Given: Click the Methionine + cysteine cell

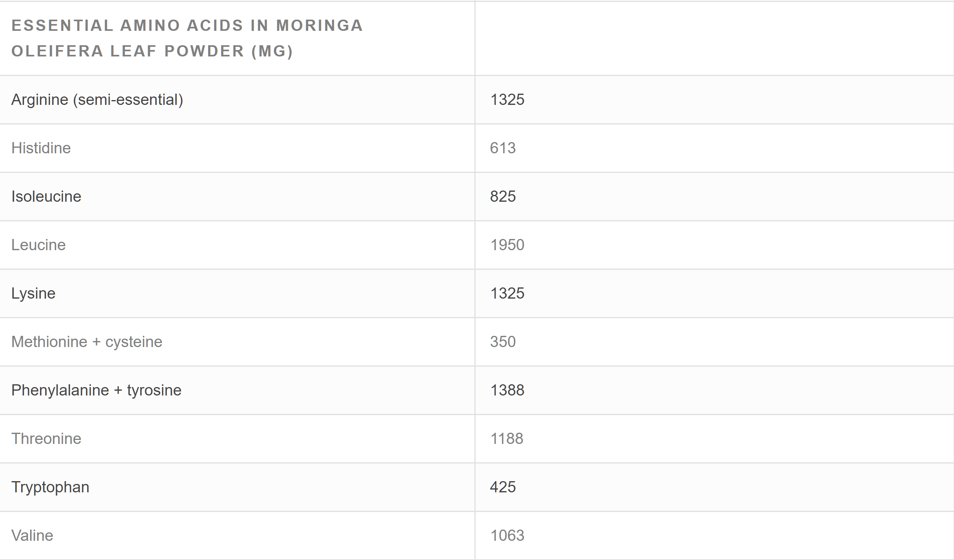Looking at the screenshot, I should [x=87, y=342].
